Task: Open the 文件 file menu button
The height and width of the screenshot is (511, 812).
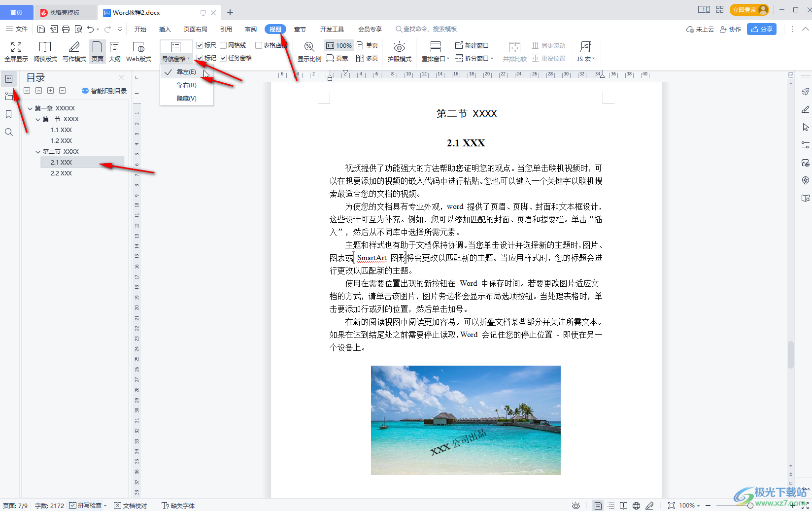Action: tap(17, 29)
